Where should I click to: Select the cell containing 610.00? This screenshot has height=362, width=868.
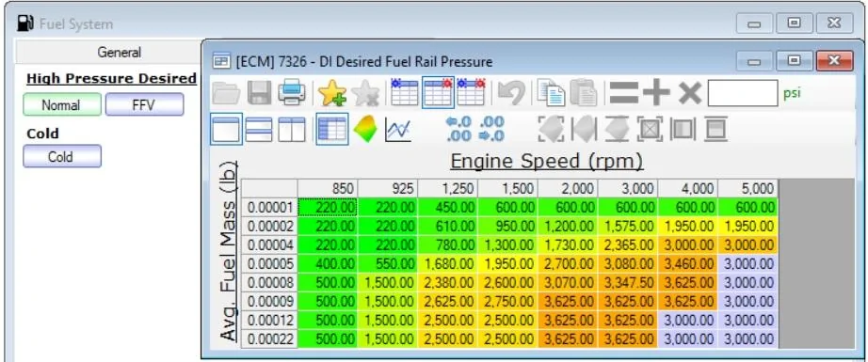point(448,226)
